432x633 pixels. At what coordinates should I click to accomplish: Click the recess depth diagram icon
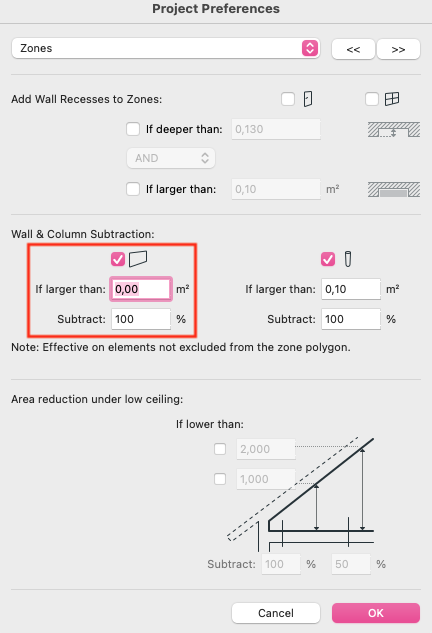pyautogui.click(x=394, y=130)
